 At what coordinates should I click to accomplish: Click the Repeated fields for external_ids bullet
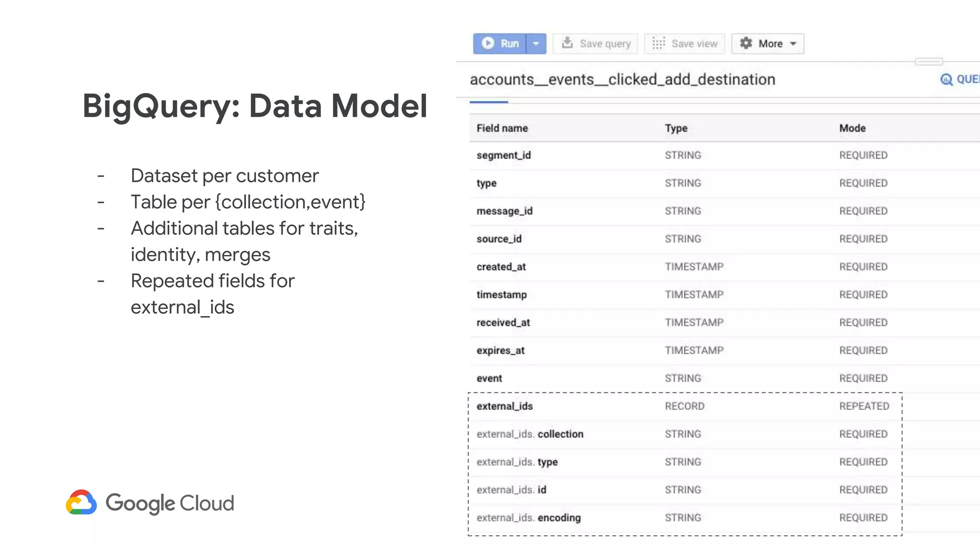[212, 294]
